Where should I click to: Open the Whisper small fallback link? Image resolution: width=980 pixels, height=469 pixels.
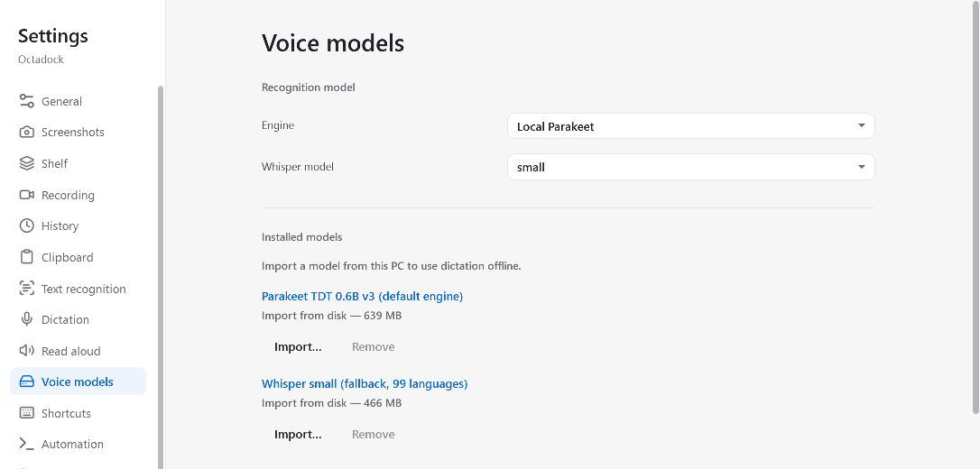pos(365,383)
